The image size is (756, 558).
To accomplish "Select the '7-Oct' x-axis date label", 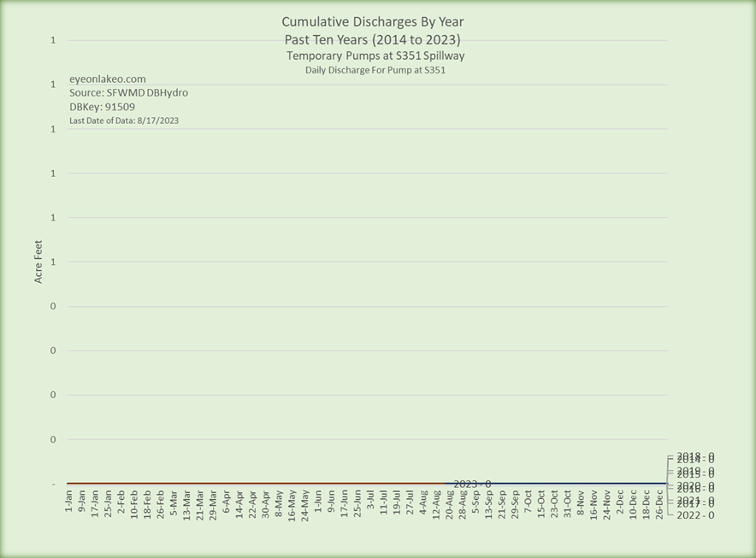I will pos(529,500).
